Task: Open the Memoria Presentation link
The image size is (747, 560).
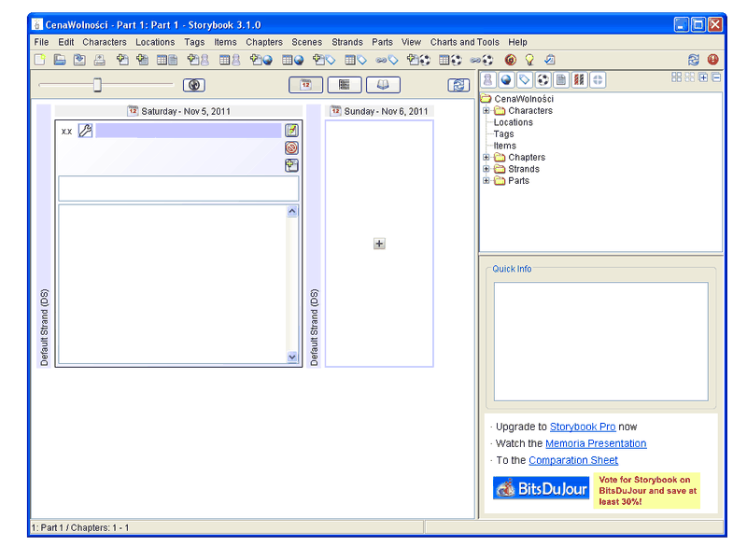Action: (x=596, y=443)
